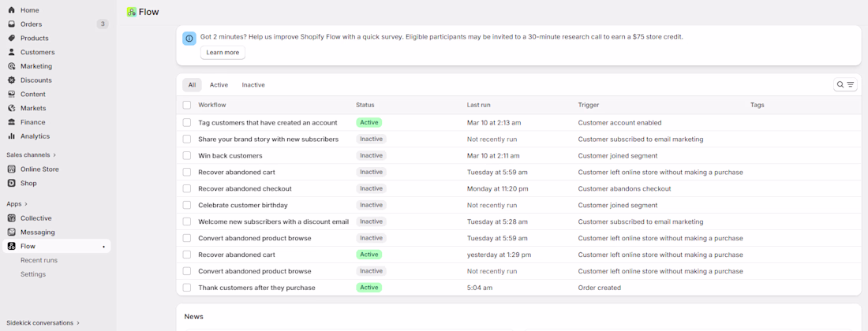The width and height of the screenshot is (868, 331).
Task: Click the Discounts icon in sidebar
Action: [11, 80]
